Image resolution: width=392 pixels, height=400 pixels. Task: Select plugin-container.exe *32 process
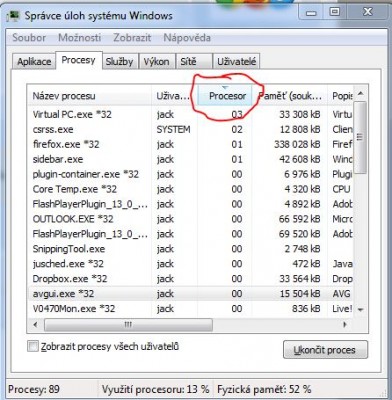tap(190, 174)
